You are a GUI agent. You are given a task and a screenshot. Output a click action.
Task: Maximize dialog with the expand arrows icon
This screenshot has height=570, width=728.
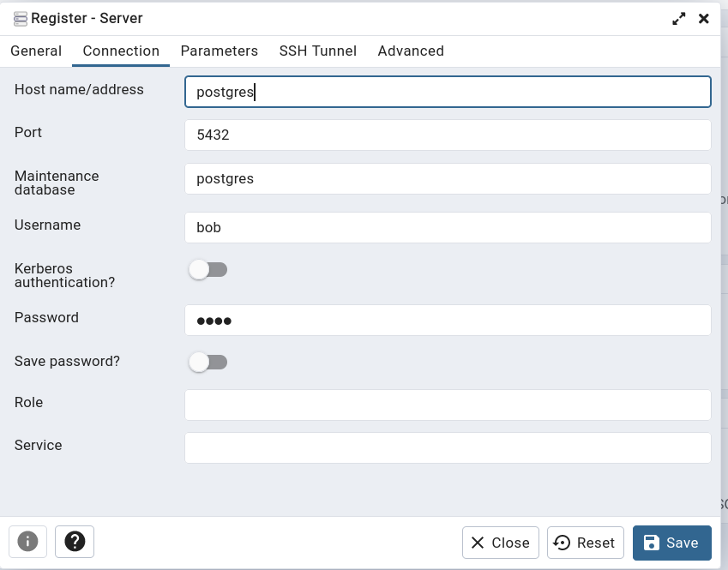click(678, 18)
